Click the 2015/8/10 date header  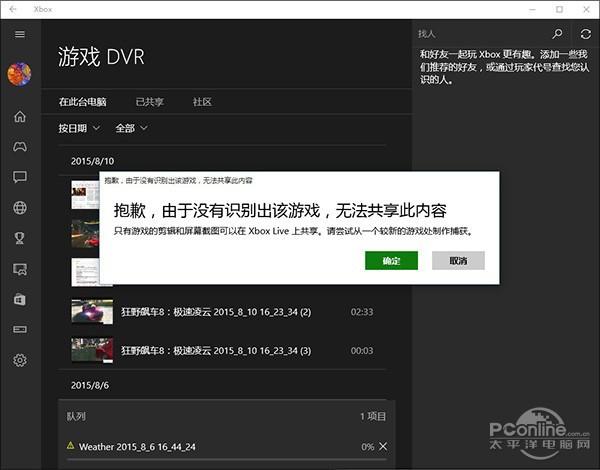(93, 161)
